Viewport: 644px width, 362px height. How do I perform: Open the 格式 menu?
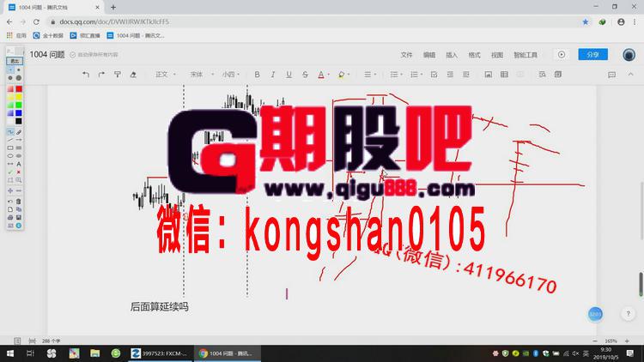point(474,55)
